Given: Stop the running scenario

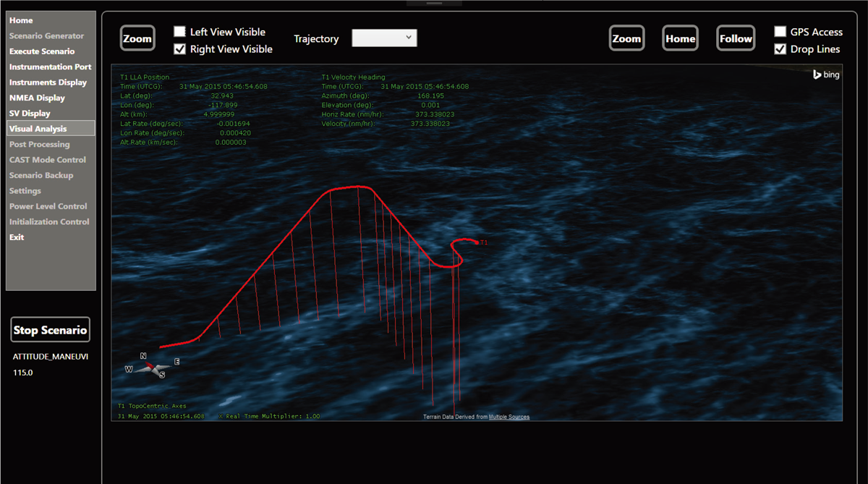Looking at the screenshot, I should tap(50, 330).
